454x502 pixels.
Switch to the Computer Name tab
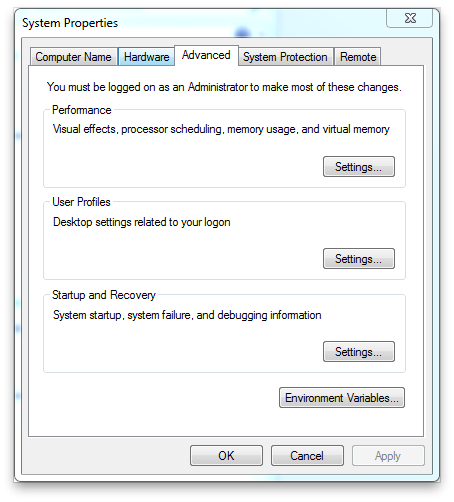point(74,57)
